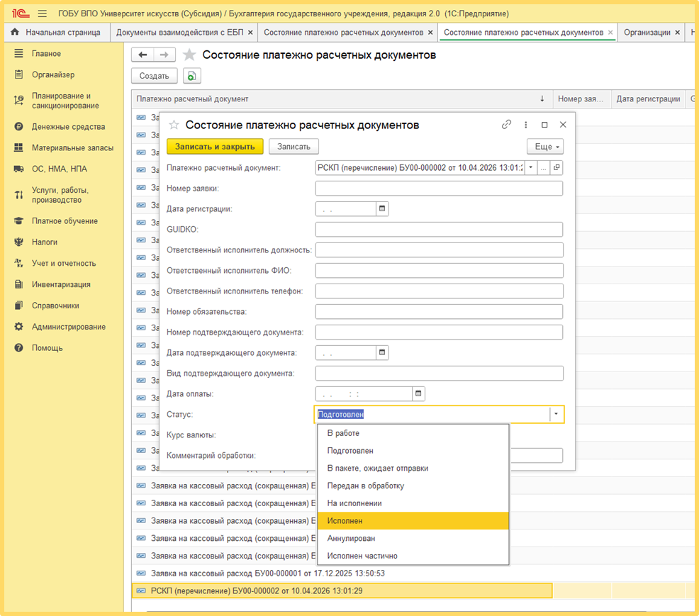Select row РСКП (перечисление) БУ00-000002 in list

[342, 590]
